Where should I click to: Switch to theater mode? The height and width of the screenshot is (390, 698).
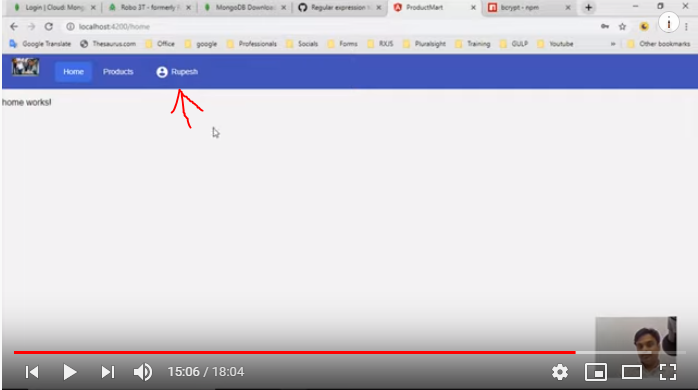(632, 372)
